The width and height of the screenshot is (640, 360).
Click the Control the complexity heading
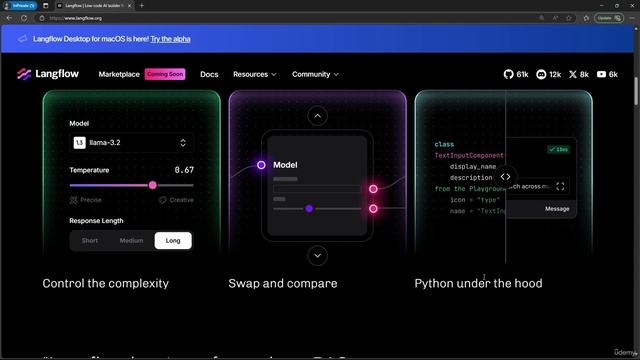106,283
